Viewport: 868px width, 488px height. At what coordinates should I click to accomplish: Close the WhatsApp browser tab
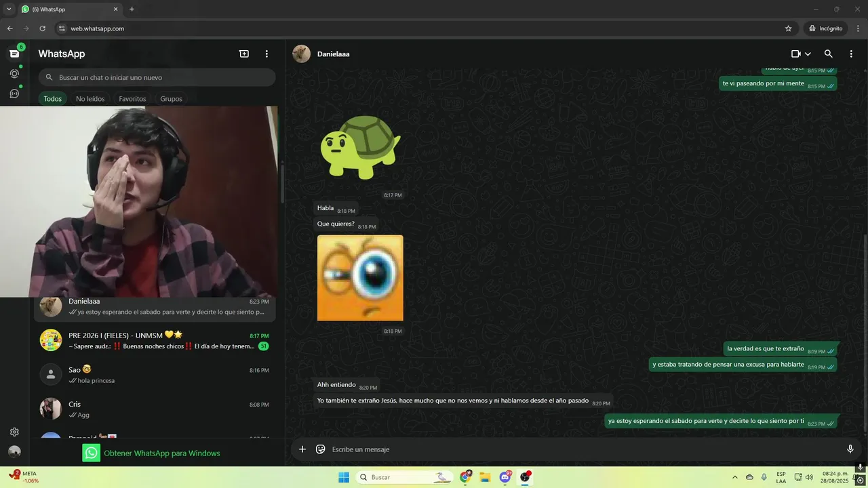(x=115, y=9)
